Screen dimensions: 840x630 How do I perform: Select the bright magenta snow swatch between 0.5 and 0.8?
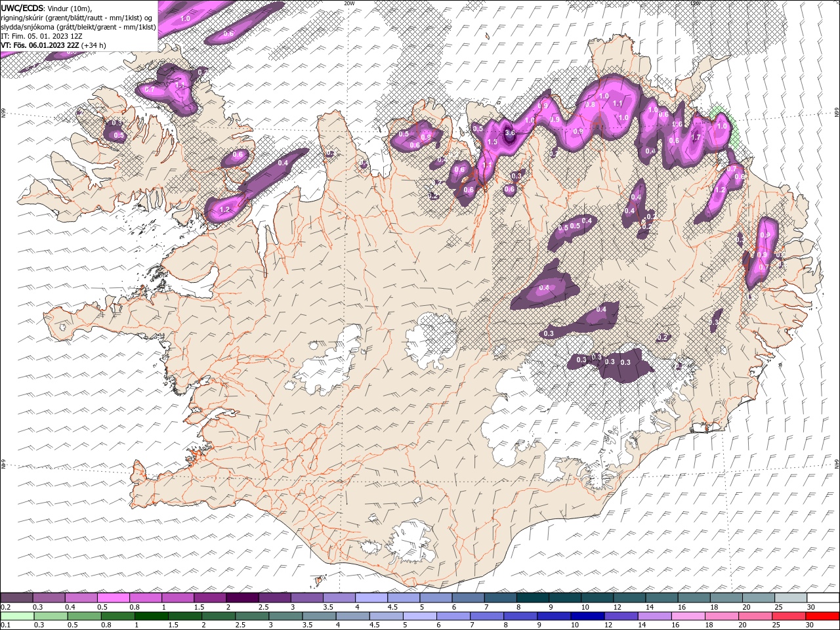[x=113, y=598]
